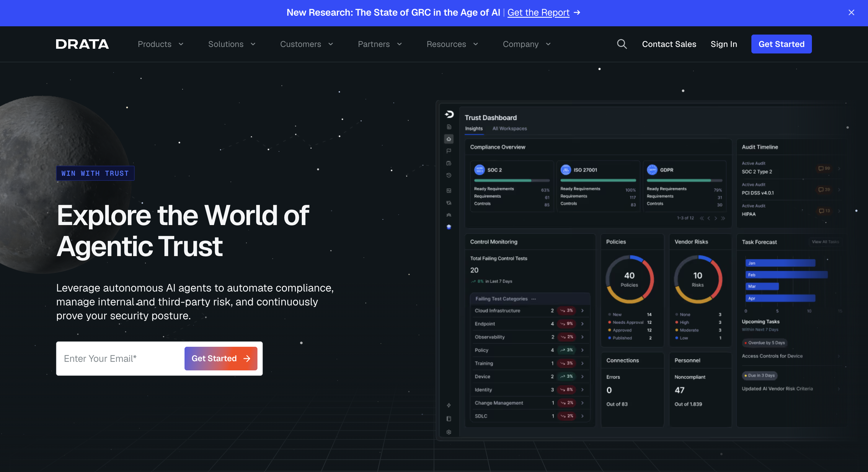Expand the Training row chevron
Viewport: 868px width, 472px height.
point(582,363)
